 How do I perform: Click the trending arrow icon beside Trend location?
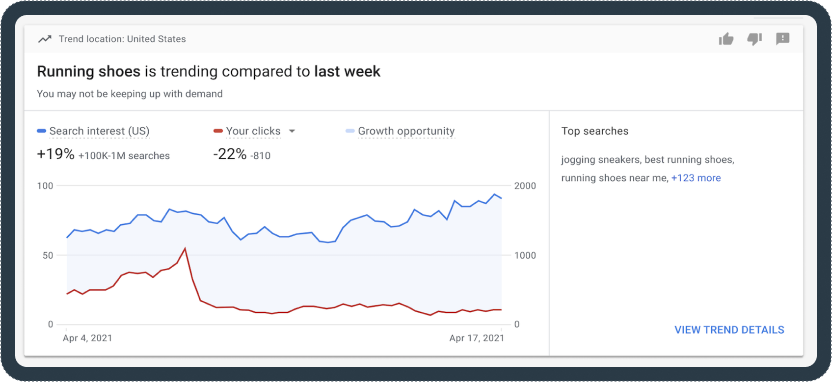(x=45, y=39)
